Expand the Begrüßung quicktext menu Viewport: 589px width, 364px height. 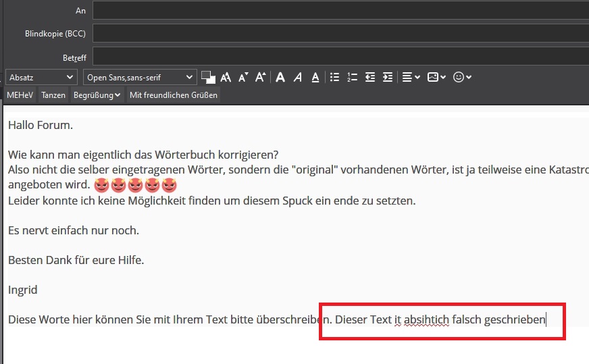[97, 95]
